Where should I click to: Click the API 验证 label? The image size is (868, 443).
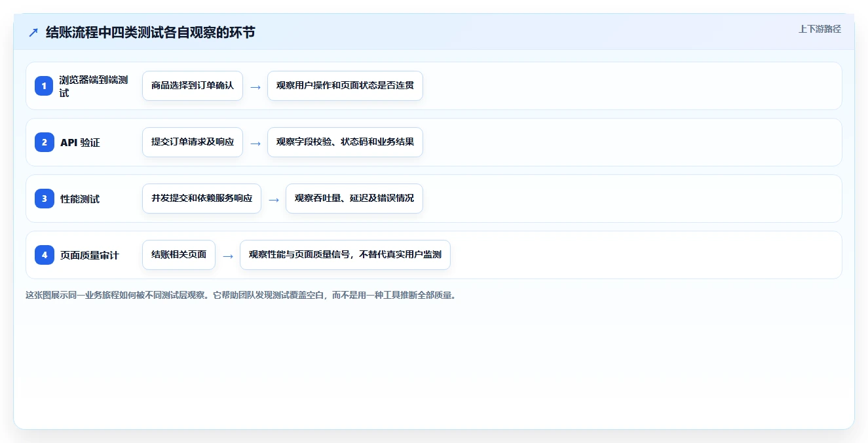[80, 142]
